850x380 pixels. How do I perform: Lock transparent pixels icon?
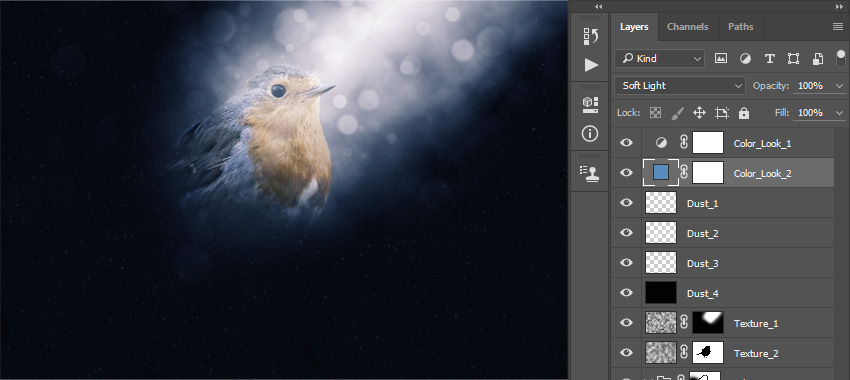click(x=656, y=113)
